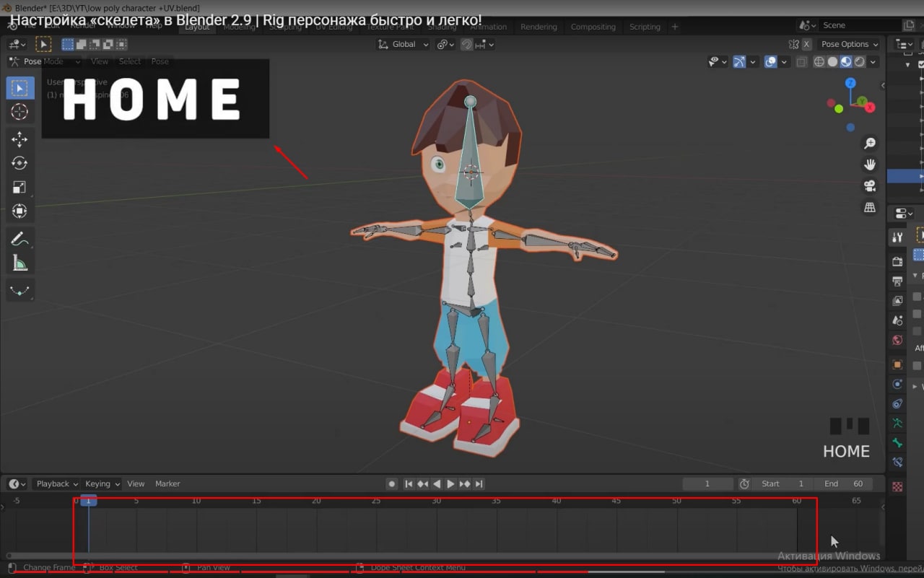Open the Texture properties tab

click(x=897, y=486)
